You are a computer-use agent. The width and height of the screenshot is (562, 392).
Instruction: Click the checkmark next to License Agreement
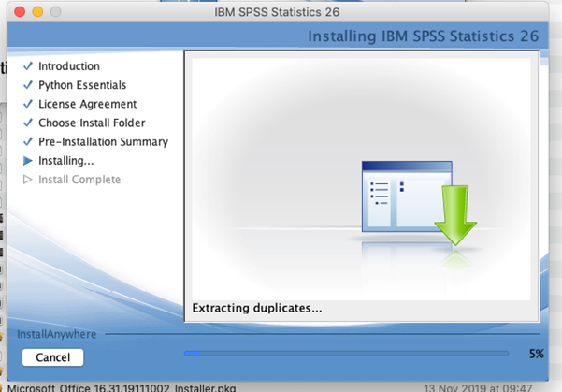(x=28, y=104)
